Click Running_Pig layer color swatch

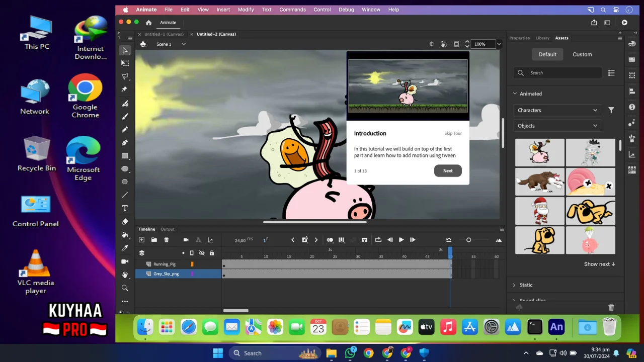pos(192,264)
